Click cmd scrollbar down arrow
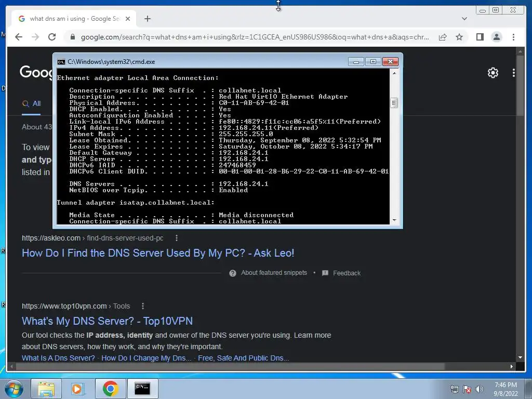The image size is (532, 399). point(394,220)
